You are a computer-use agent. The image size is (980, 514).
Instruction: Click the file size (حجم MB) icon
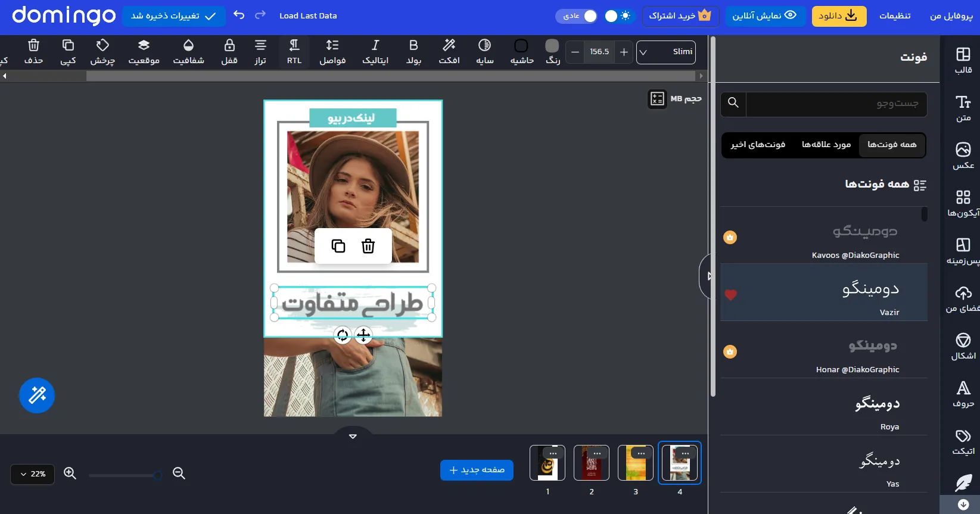(657, 99)
